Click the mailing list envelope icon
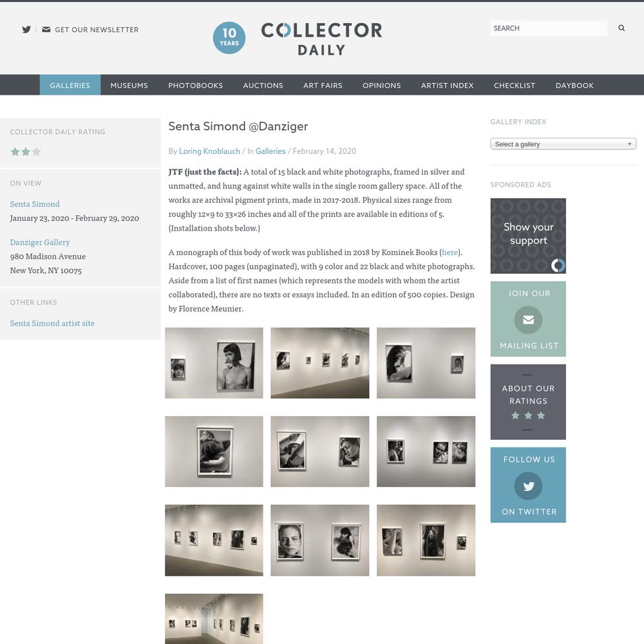The width and height of the screenshot is (644, 644). tap(528, 319)
